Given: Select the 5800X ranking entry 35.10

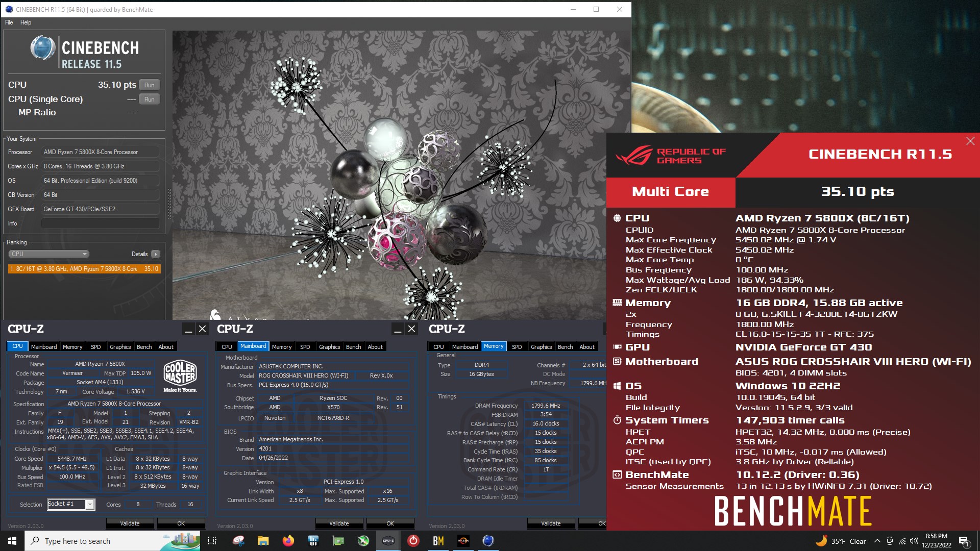Looking at the screenshot, I should point(84,269).
